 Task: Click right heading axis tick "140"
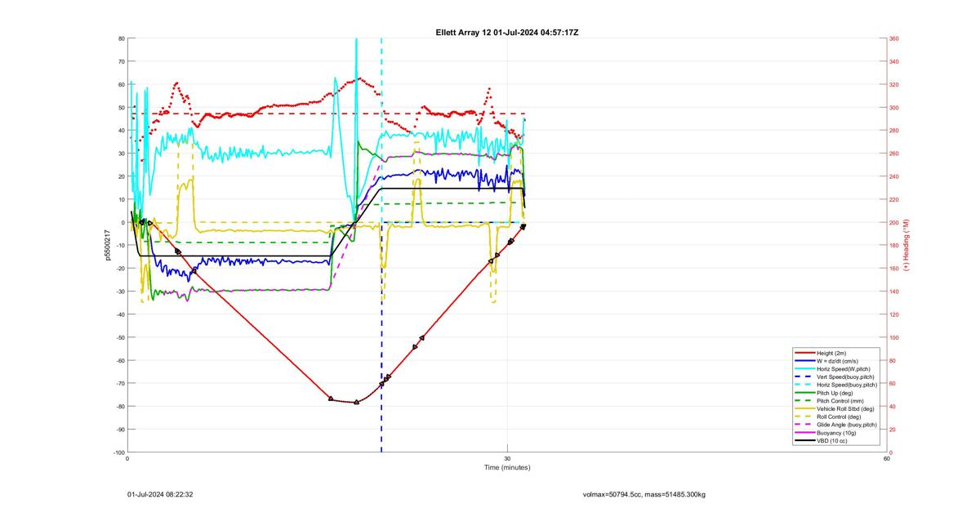pos(893,292)
